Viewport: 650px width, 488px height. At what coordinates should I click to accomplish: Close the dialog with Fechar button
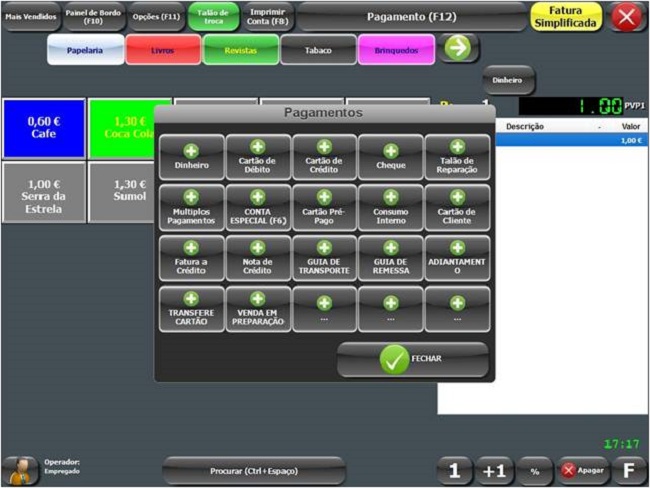pyautogui.click(x=412, y=359)
